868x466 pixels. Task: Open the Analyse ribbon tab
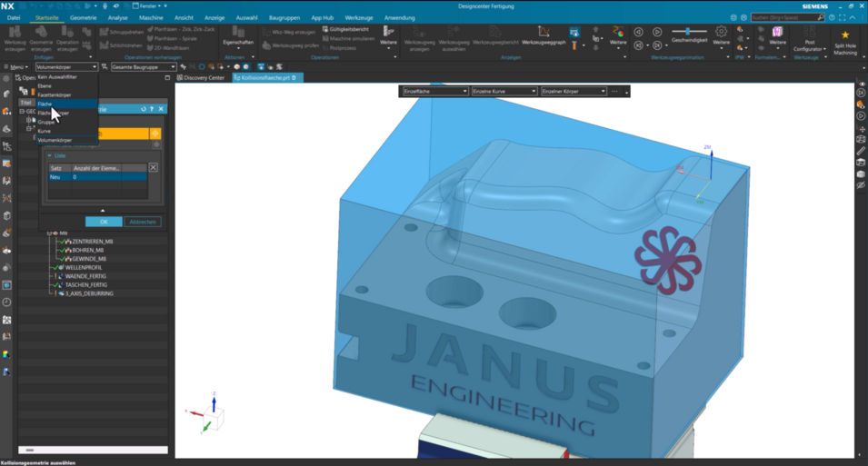pos(117,17)
